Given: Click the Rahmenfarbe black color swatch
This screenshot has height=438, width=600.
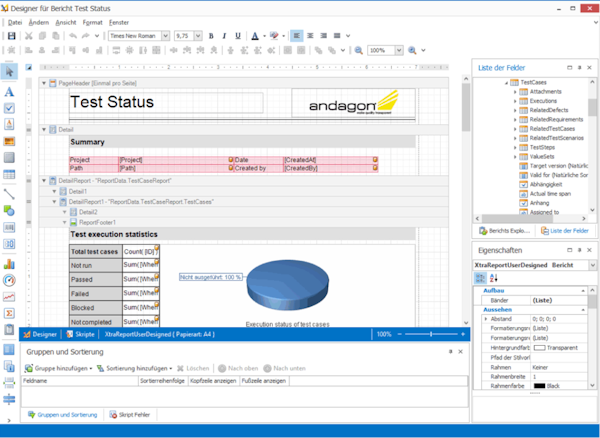Looking at the screenshot, I should [539, 385].
